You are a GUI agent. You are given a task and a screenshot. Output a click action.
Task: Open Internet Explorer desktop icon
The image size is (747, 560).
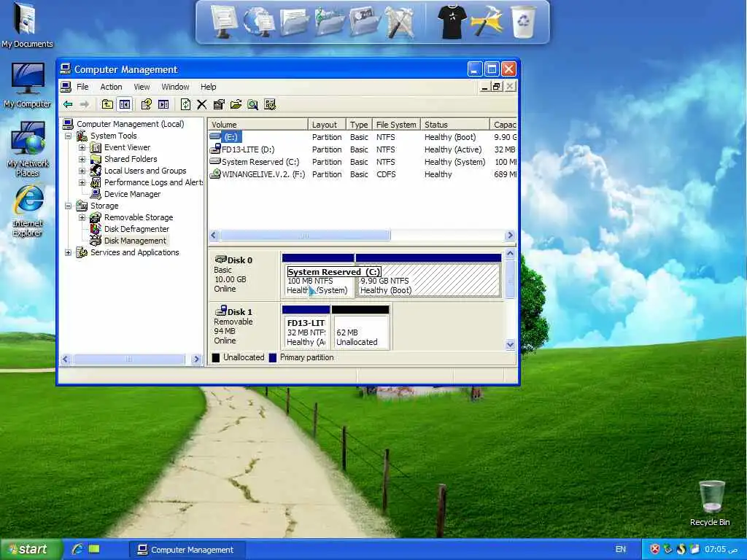click(x=28, y=211)
